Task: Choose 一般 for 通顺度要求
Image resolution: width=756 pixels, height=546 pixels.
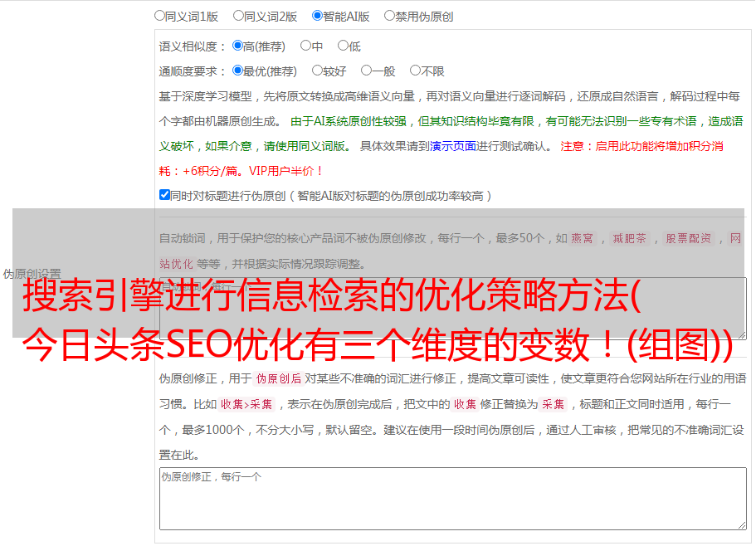Action: [367, 71]
